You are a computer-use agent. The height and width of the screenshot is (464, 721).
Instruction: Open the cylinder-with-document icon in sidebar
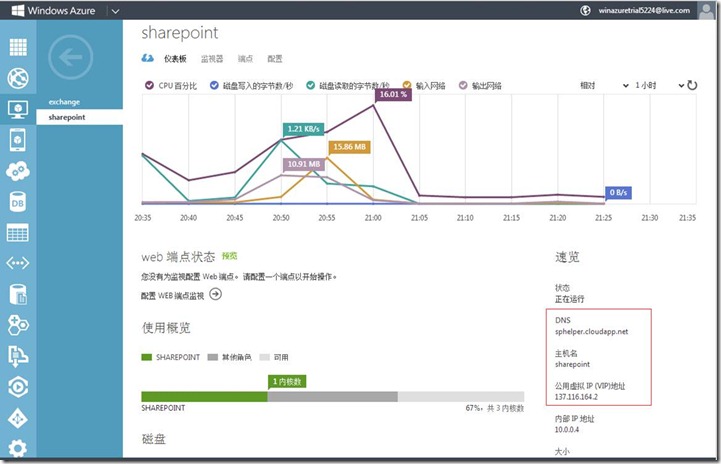[18, 294]
